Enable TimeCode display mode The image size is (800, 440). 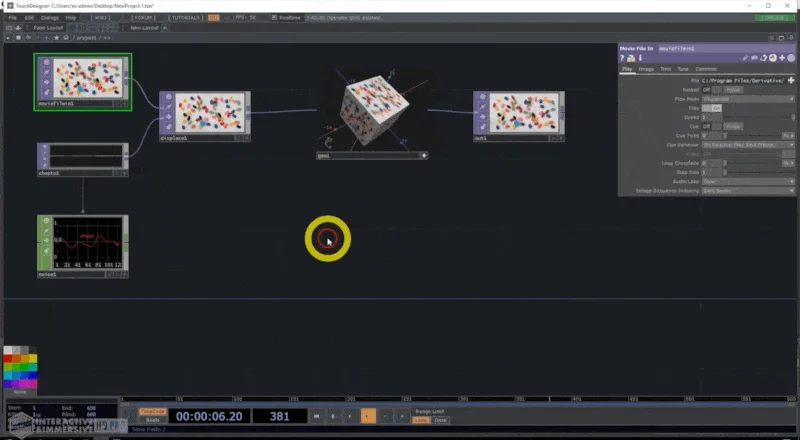coord(153,411)
